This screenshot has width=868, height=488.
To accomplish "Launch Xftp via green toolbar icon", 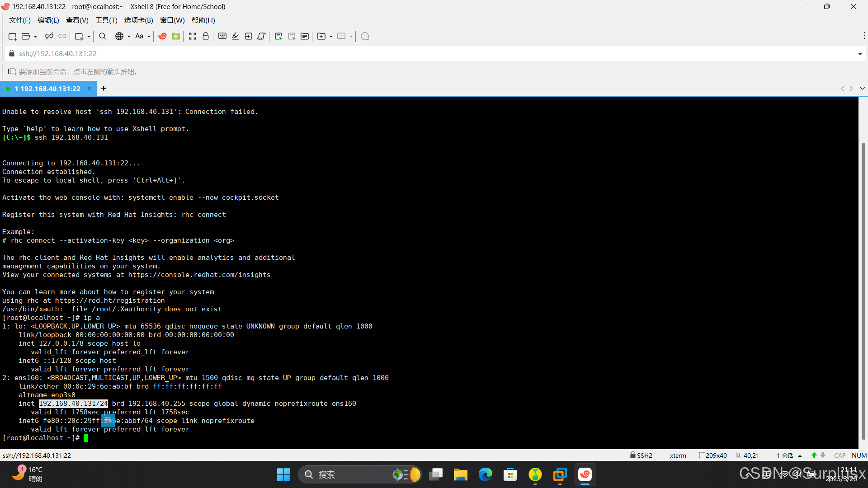I will tap(176, 36).
